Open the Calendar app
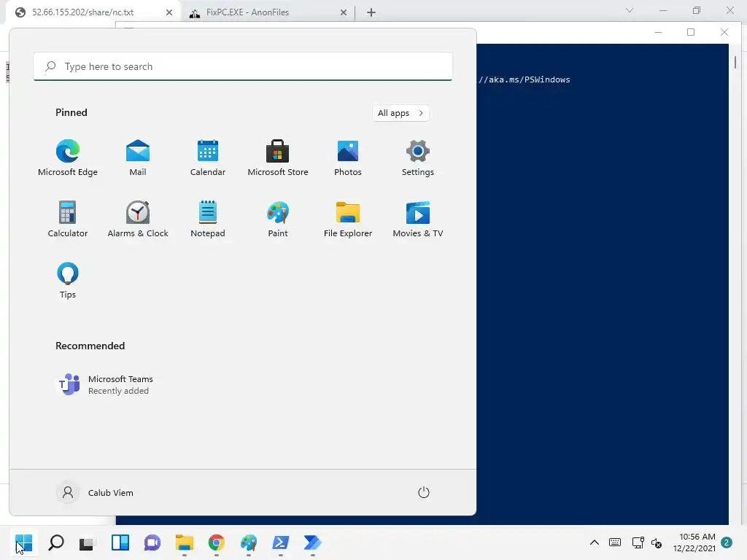 [208, 158]
